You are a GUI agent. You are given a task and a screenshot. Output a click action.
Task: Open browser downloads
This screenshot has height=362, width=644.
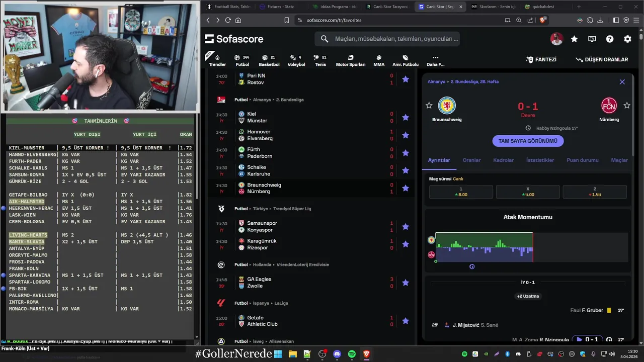pos(599,20)
